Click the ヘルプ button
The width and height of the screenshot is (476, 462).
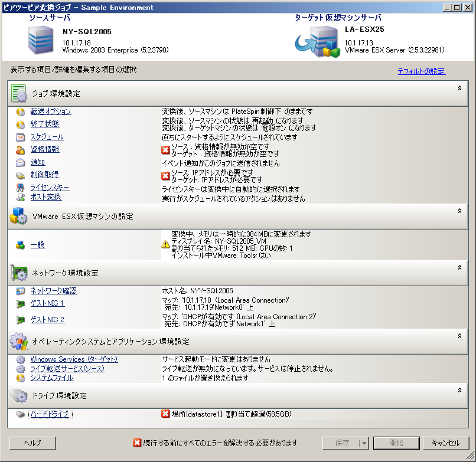click(x=33, y=443)
